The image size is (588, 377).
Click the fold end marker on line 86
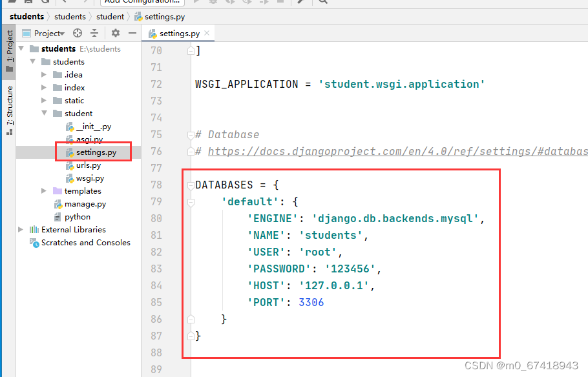point(191,320)
